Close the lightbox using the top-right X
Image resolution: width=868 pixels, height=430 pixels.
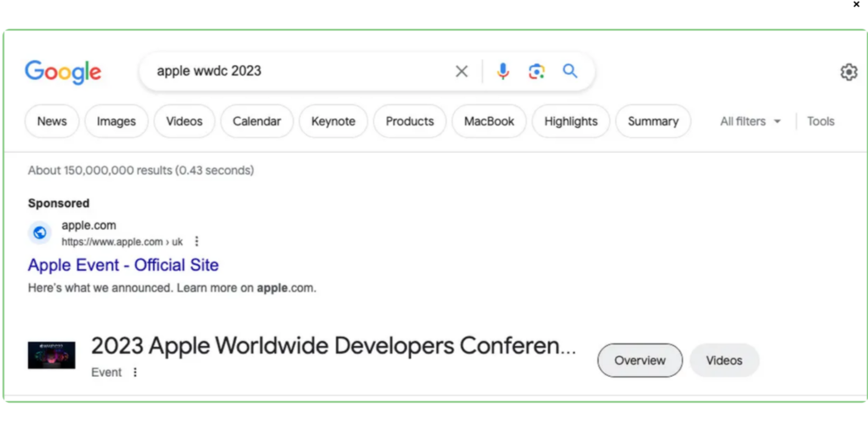[x=856, y=4]
